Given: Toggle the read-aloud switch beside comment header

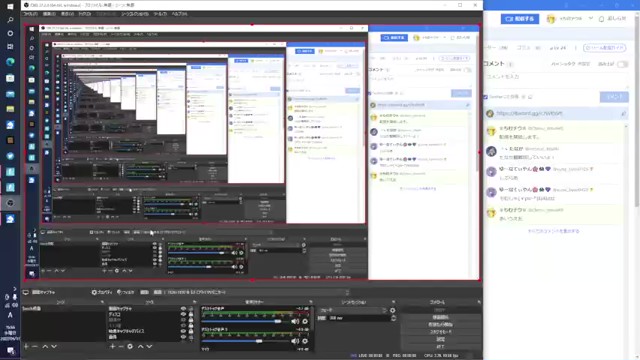Looking at the screenshot, I should tap(622, 64).
